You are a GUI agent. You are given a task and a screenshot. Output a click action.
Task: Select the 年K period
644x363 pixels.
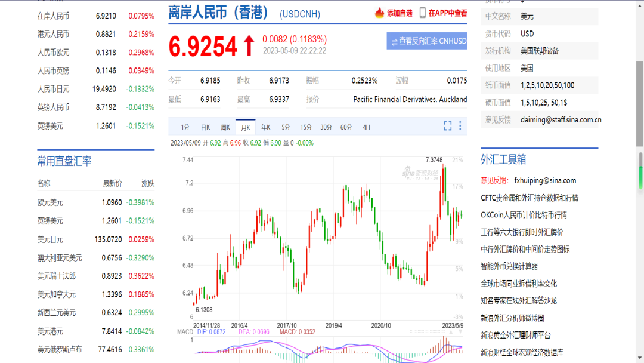pos(265,127)
